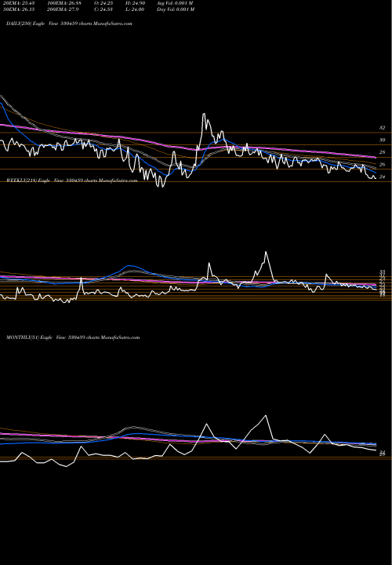
Task: Click the 20EMA value readout
Action: pyautogui.click(x=18, y=3)
